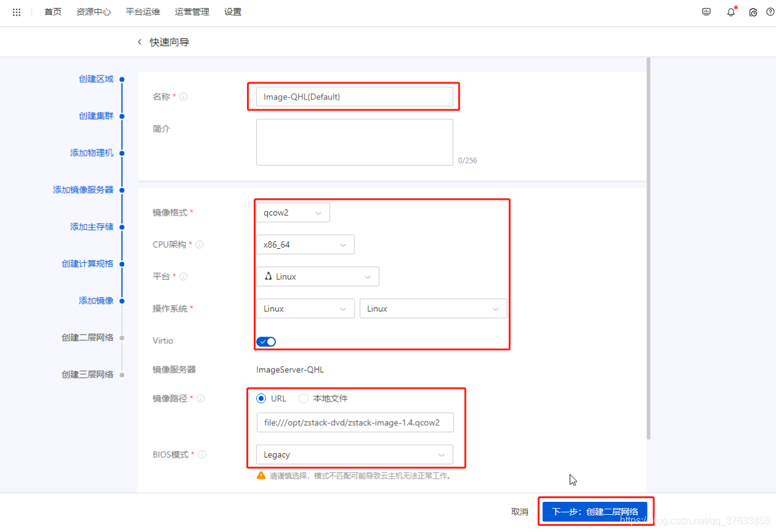Click the 快速向导 page title
The height and width of the screenshot is (532, 776).
[170, 42]
